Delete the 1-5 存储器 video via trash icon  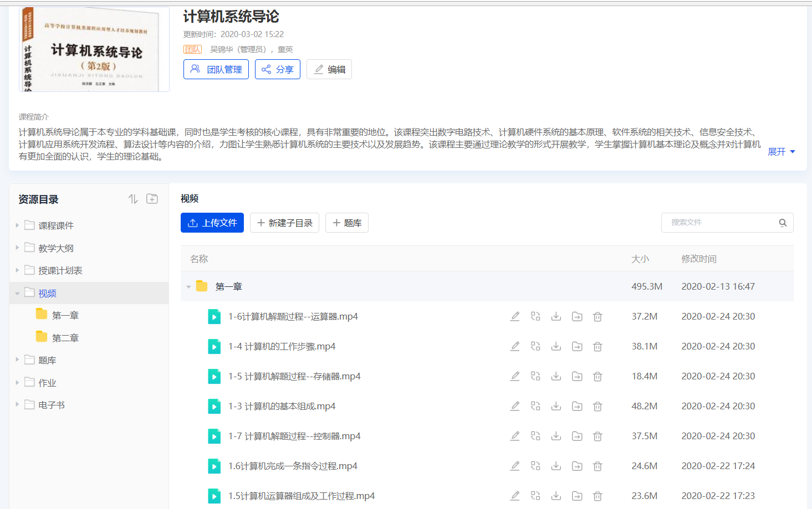597,376
